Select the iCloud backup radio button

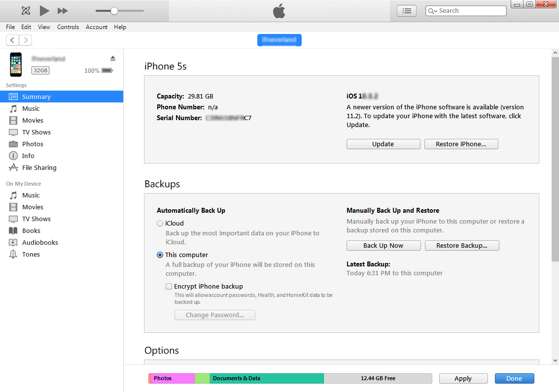(x=160, y=223)
